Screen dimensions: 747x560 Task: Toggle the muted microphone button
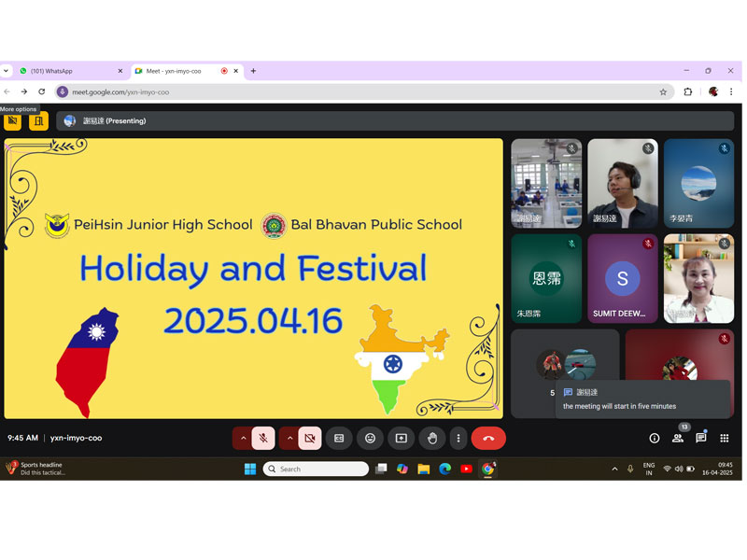coord(263,438)
